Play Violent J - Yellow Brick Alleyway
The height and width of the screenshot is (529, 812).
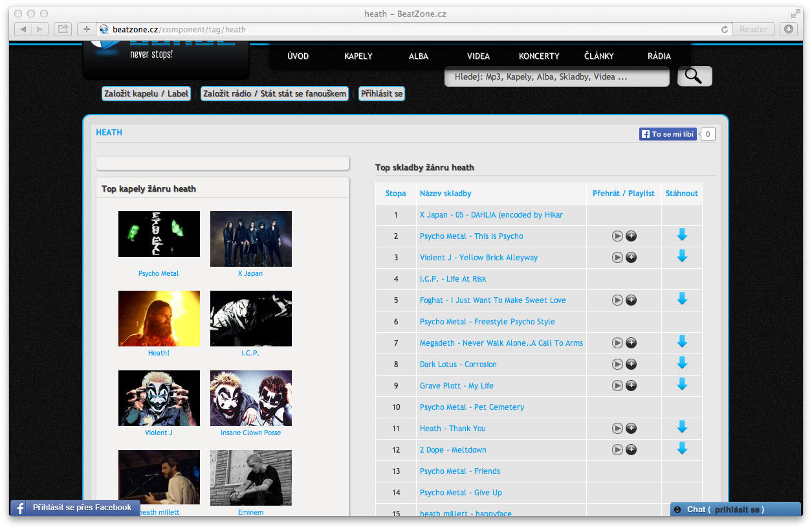pyautogui.click(x=617, y=258)
